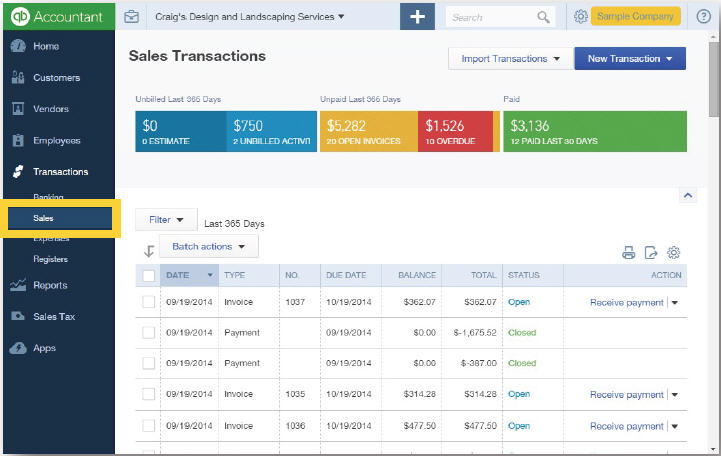Open the accountant toolbox briefcase icon
This screenshot has height=456, width=721.
coord(132,17)
